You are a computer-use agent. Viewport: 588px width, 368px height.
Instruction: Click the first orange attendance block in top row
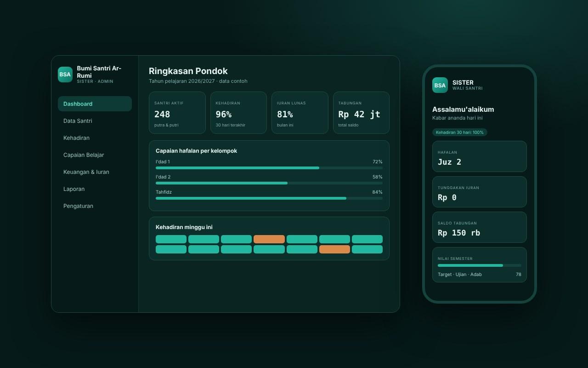point(269,239)
